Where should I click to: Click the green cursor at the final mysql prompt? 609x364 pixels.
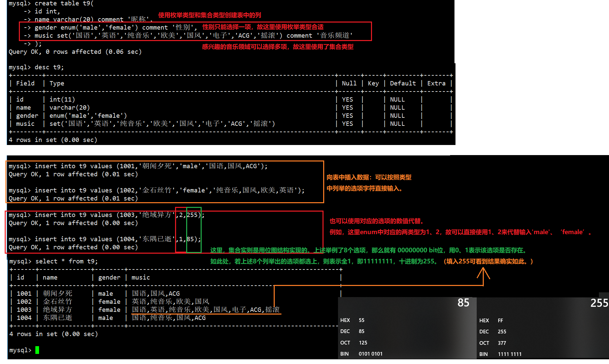[37, 350]
